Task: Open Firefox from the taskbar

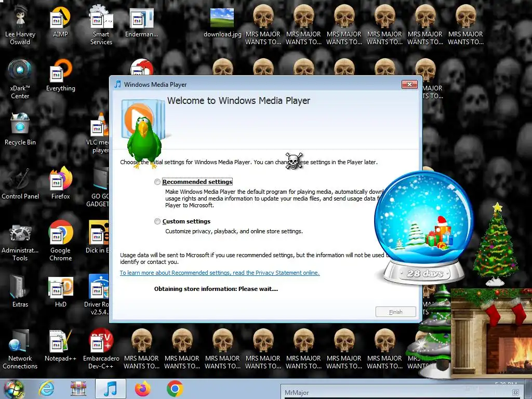Action: (x=143, y=389)
